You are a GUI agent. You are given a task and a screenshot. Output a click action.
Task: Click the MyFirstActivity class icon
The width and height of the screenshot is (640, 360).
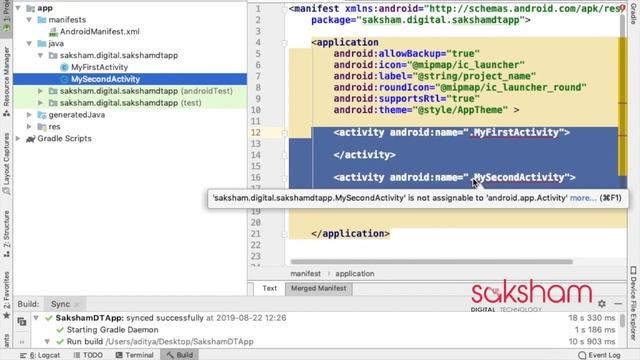[64, 67]
